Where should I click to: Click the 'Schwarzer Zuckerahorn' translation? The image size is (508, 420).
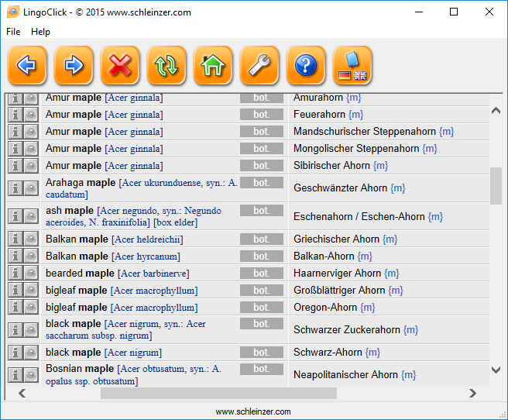(347, 329)
